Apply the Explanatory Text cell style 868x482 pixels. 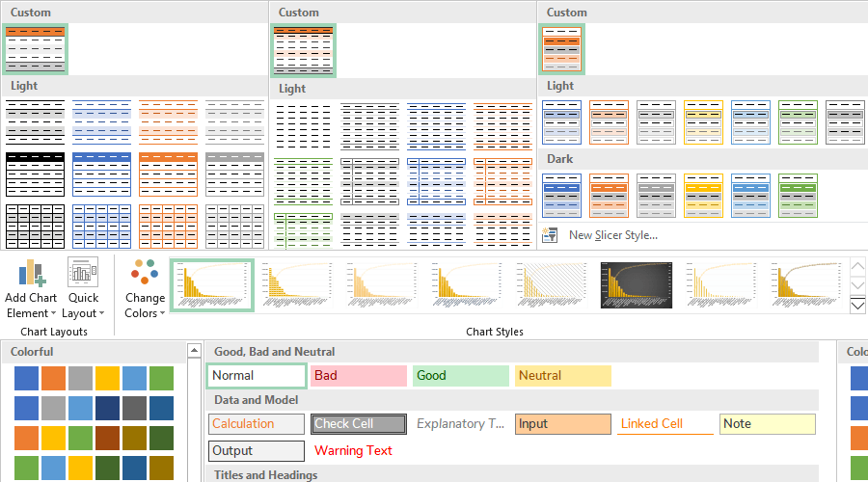click(x=461, y=424)
